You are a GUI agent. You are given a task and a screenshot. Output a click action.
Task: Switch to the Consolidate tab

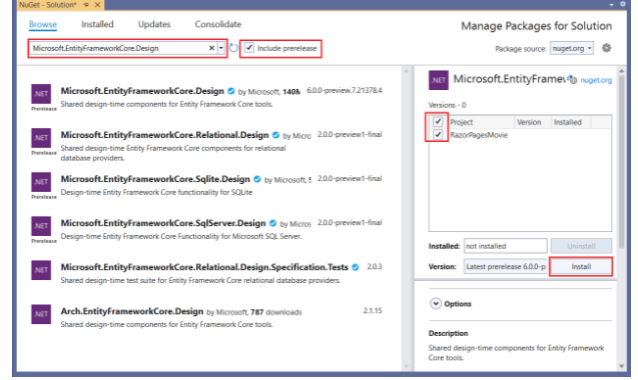coord(218,24)
